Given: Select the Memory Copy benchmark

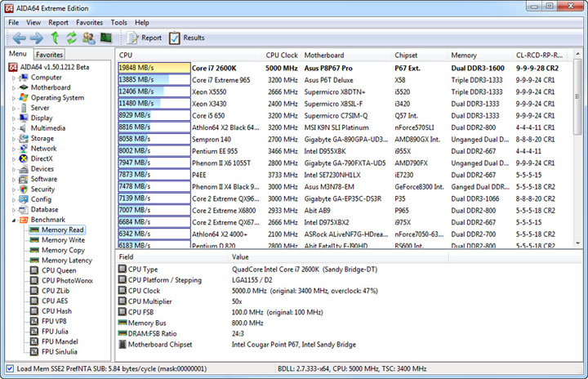Looking at the screenshot, I should tap(63, 250).
